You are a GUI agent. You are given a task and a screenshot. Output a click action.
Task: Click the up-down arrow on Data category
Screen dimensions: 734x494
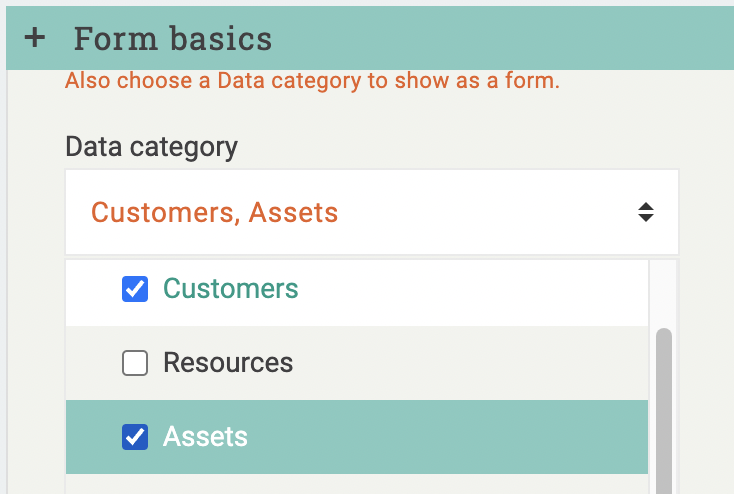click(x=646, y=212)
